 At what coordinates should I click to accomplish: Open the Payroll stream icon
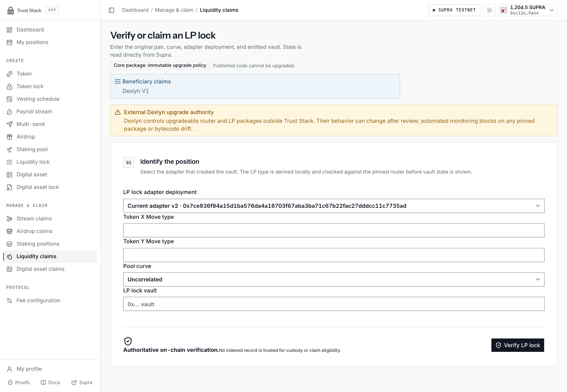9,112
